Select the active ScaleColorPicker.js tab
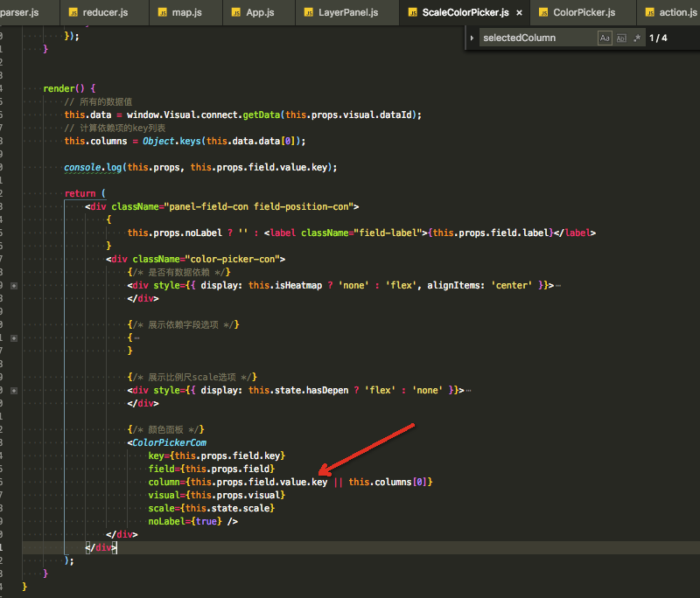Screen dimensions: 700x598 pyautogui.click(x=465, y=12)
